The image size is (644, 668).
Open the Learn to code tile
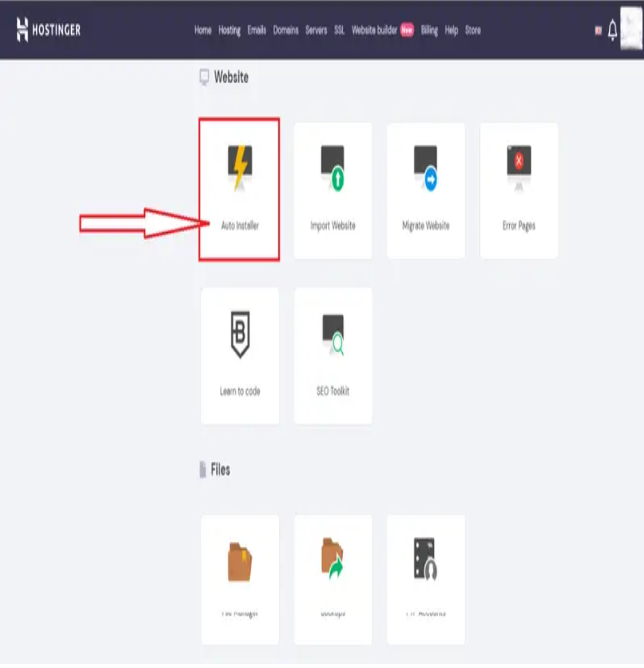[x=240, y=355]
